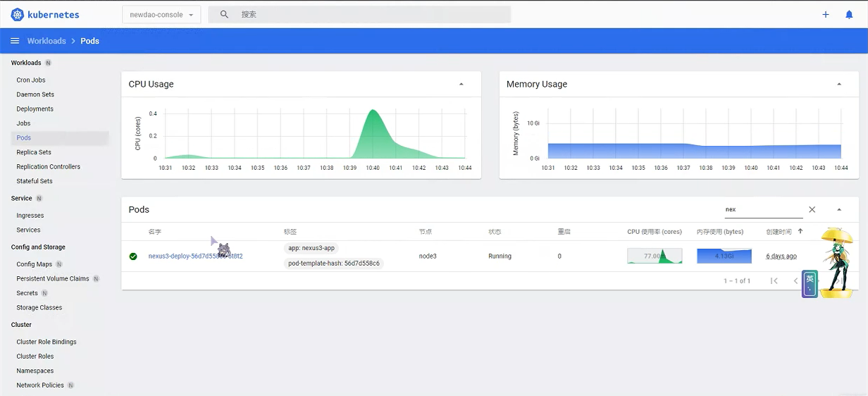Click green running status icon of nexus3 pod
The width and height of the screenshot is (868, 396).
(133, 256)
